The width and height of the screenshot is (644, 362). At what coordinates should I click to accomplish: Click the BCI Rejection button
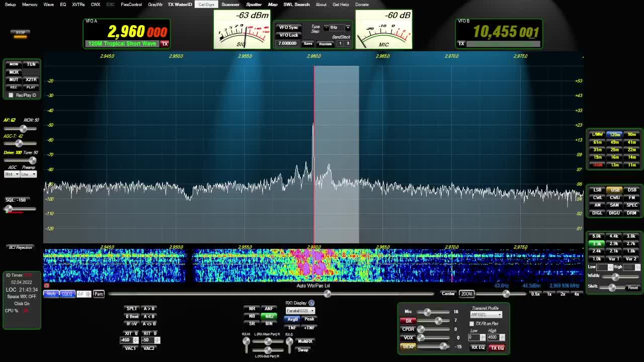pyautogui.click(x=20, y=247)
